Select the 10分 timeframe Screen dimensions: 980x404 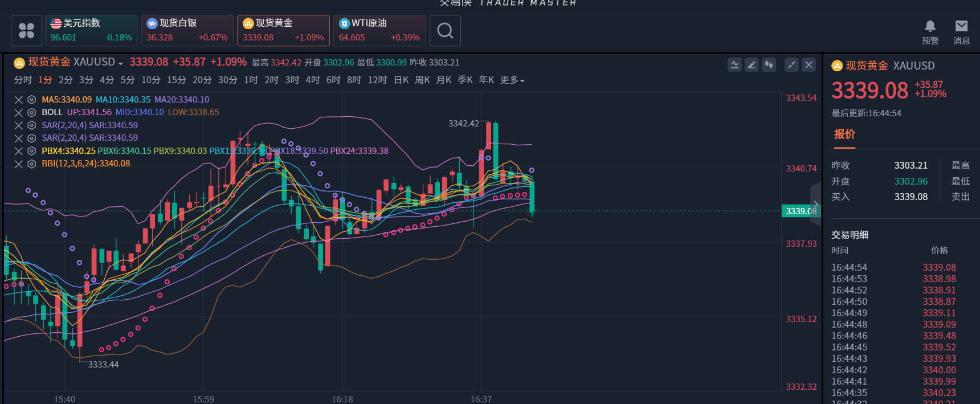pyautogui.click(x=151, y=80)
